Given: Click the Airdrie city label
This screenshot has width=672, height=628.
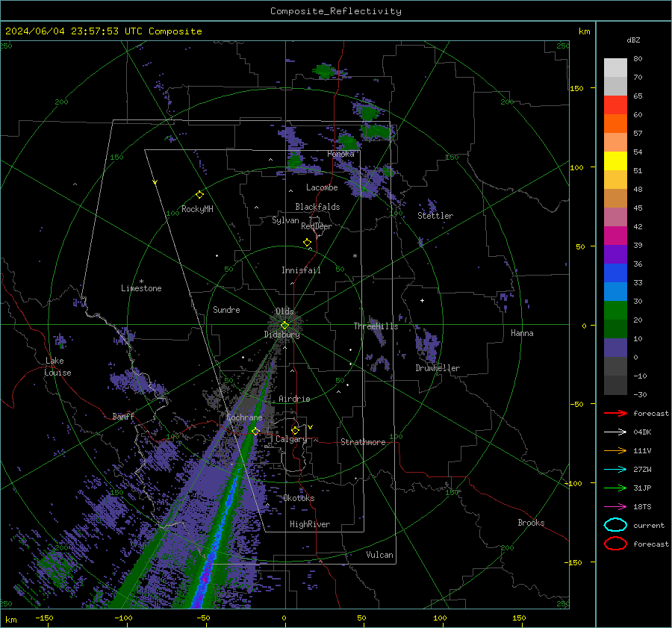Looking at the screenshot, I should click(294, 399).
